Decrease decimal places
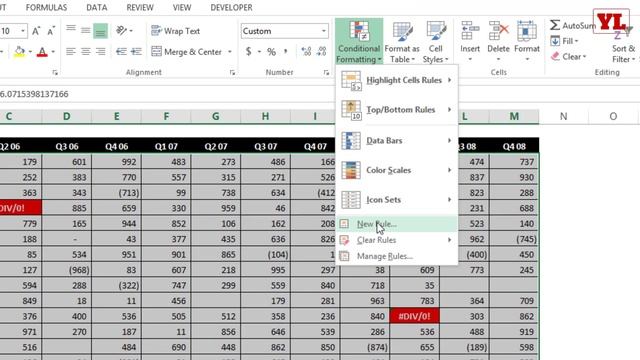The height and width of the screenshot is (360, 640). 322,51
